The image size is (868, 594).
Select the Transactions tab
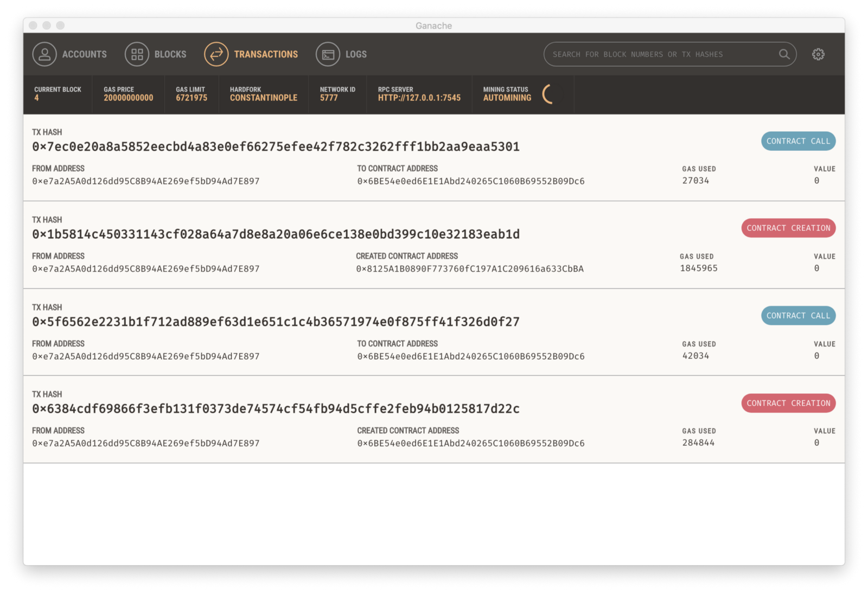(x=251, y=54)
